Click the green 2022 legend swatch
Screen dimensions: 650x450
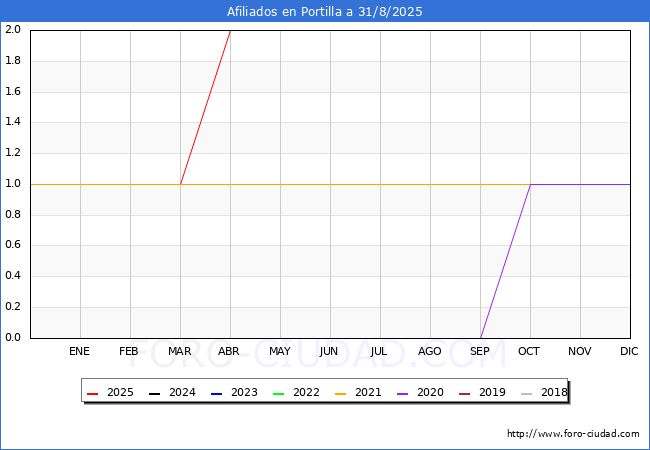click(279, 394)
